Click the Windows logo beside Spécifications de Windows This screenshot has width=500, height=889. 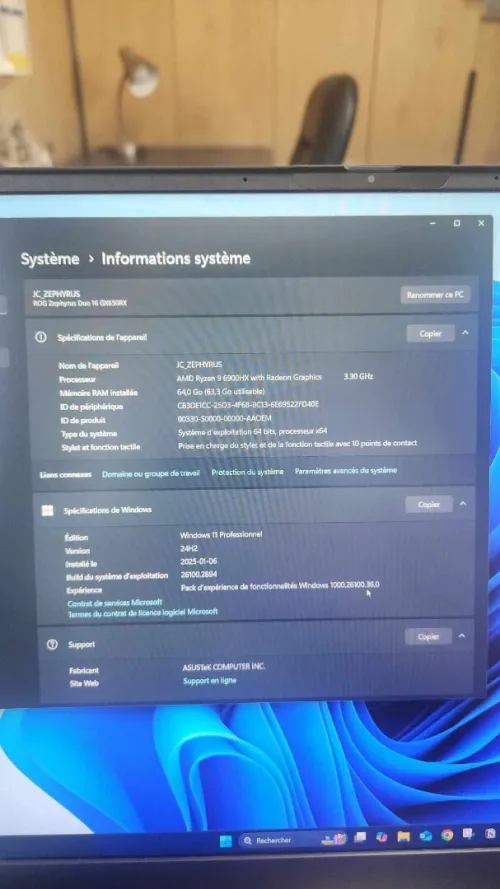[48, 510]
